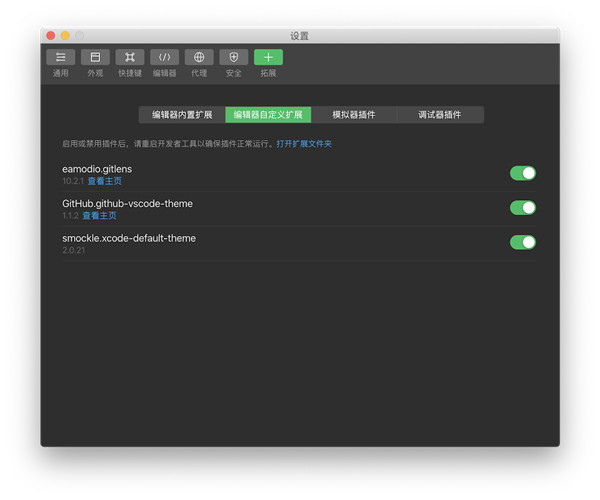Open 查看主页 link for eamodio.gitlens
This screenshot has height=500, width=600.
tap(104, 182)
